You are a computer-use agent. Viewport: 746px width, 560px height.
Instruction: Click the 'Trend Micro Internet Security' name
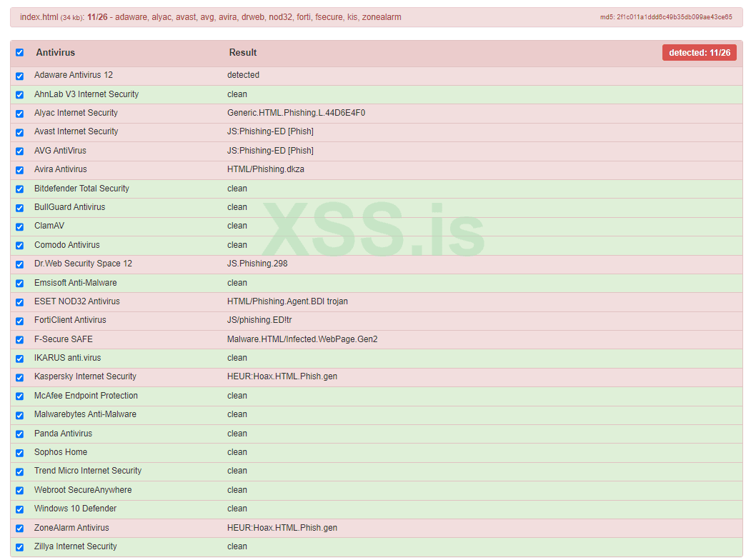click(x=88, y=471)
